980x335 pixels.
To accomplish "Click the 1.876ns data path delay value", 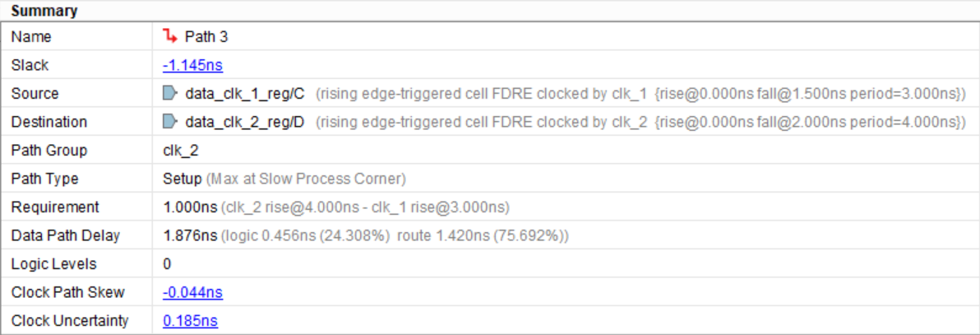I will coord(187,235).
